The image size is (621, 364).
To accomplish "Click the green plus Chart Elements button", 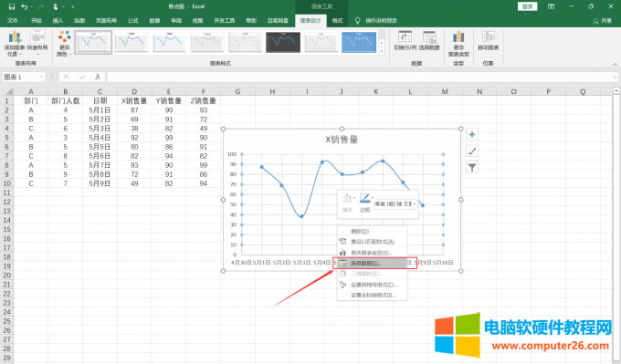I will 472,134.
